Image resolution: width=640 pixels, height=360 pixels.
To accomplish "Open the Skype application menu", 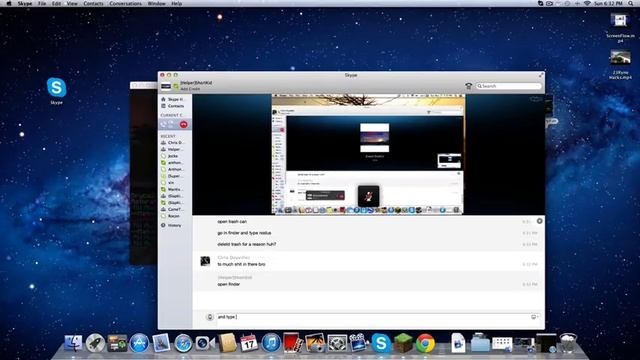I will click(x=24, y=3).
